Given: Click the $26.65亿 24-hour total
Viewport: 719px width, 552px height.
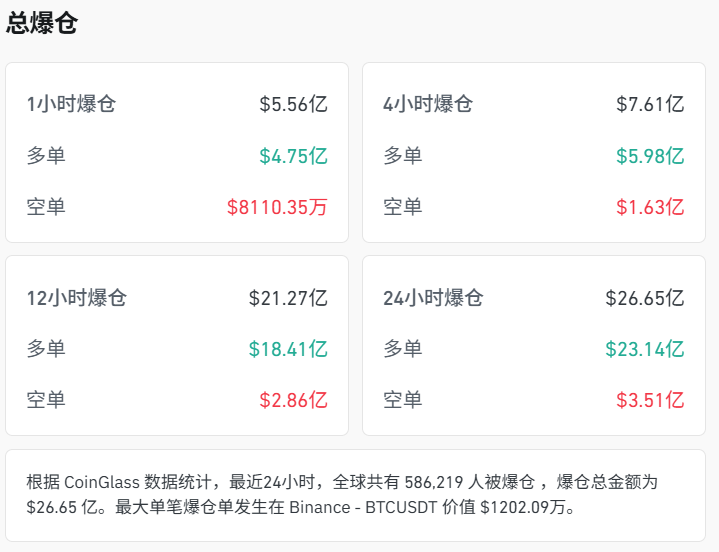Looking at the screenshot, I should coord(645,298).
